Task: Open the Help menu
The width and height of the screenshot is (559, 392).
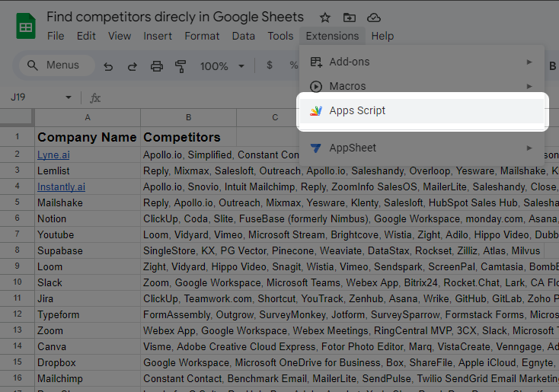Action: click(x=382, y=36)
